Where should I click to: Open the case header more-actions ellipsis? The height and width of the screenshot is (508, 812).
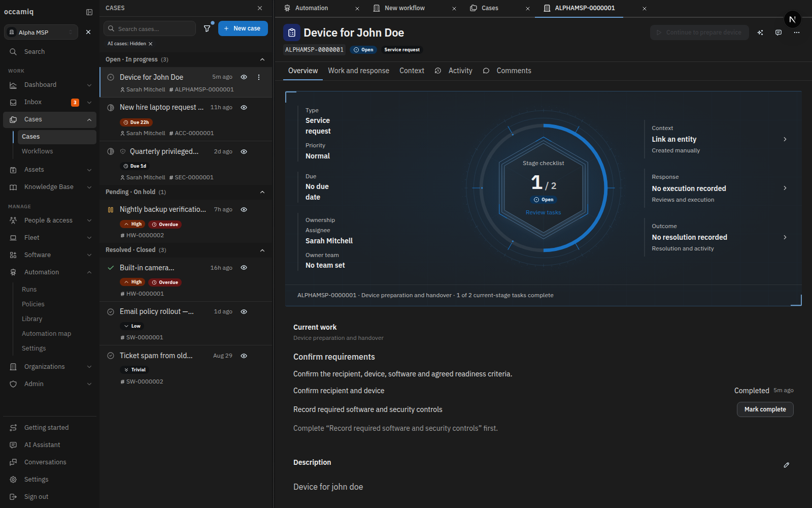pos(797,33)
